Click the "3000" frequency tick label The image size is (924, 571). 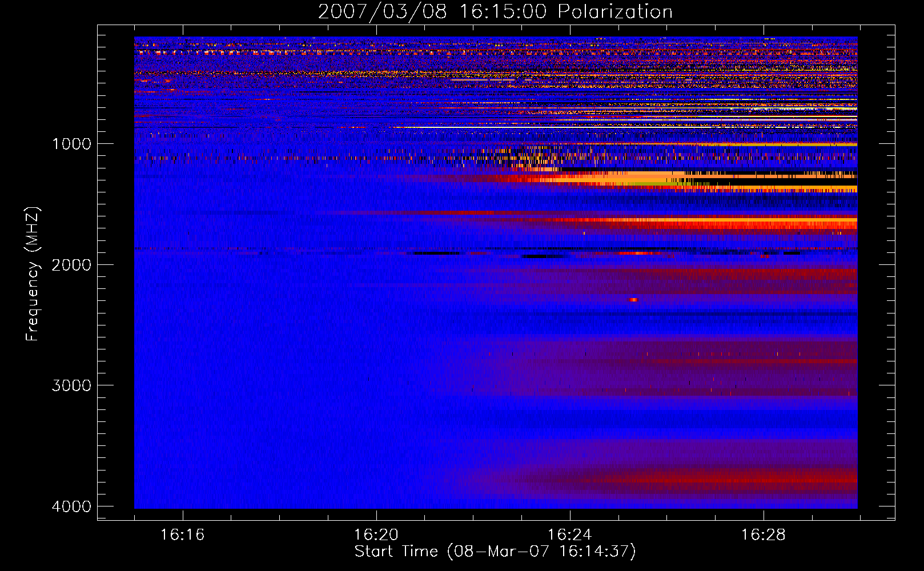(x=71, y=385)
